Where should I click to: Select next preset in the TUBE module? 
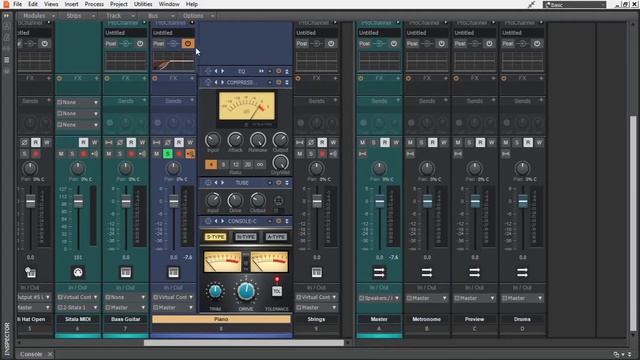[222, 183]
